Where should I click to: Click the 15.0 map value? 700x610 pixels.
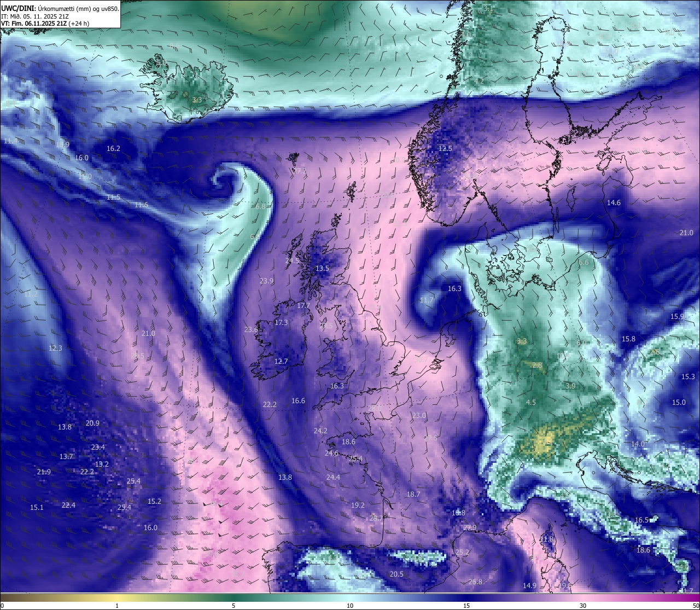(679, 403)
